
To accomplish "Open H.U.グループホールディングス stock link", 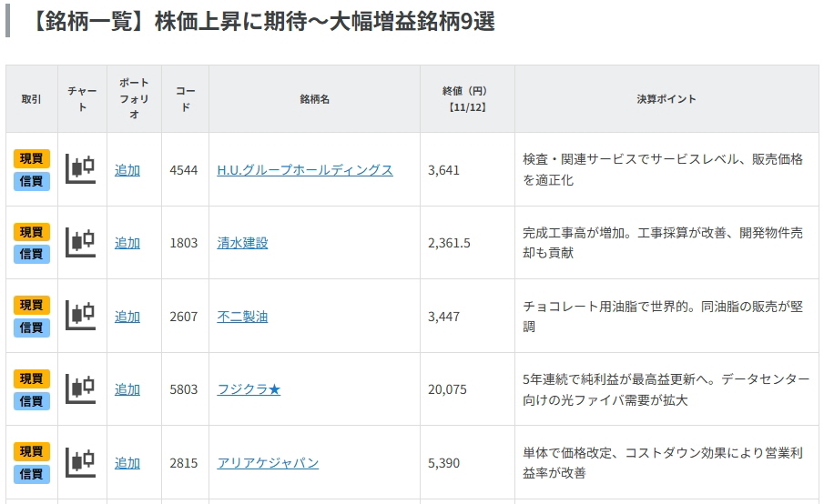I will [305, 170].
